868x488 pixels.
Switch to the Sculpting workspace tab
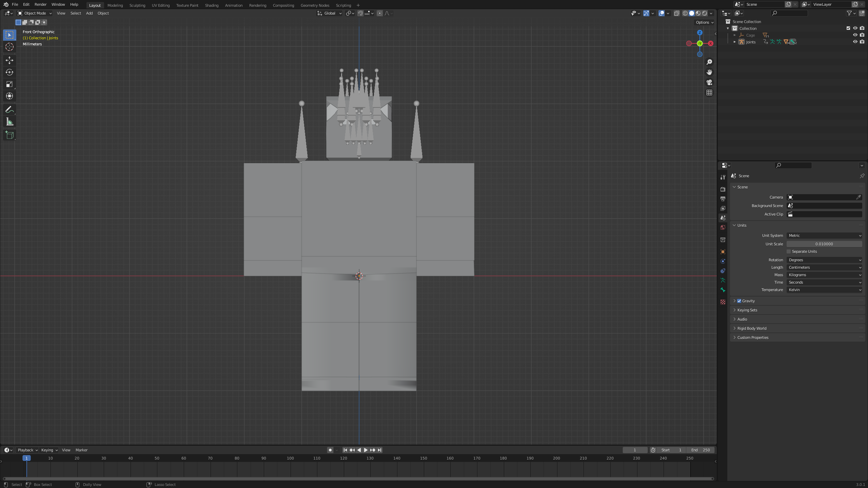(137, 5)
